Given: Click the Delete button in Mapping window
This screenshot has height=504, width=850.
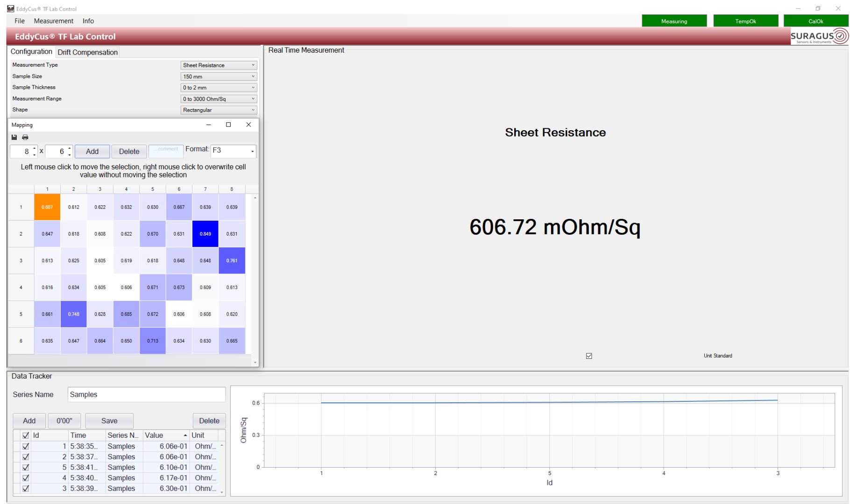Looking at the screenshot, I should coord(129,151).
